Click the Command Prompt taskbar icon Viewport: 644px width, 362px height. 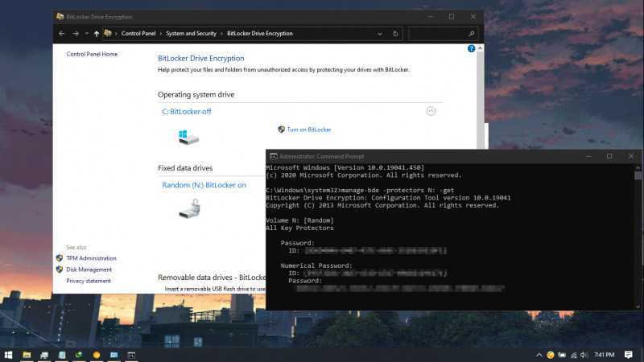pyautogui.click(x=131, y=355)
